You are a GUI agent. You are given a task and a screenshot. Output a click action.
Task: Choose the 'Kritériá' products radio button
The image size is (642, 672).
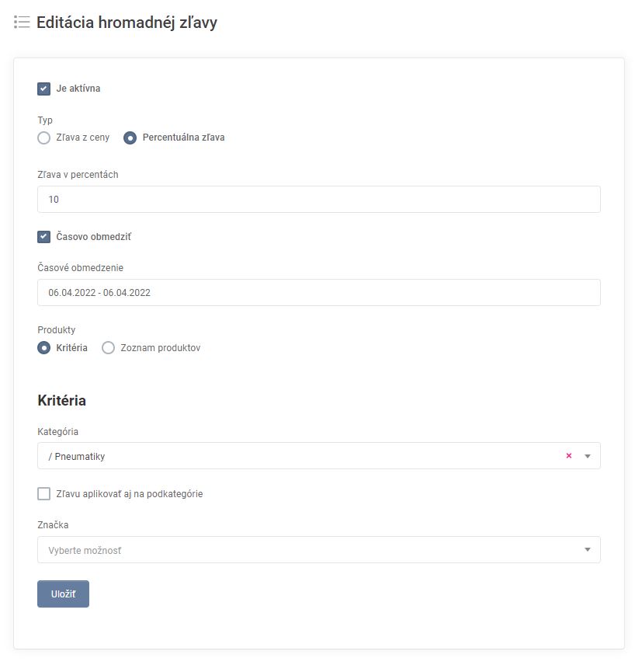pos(44,348)
